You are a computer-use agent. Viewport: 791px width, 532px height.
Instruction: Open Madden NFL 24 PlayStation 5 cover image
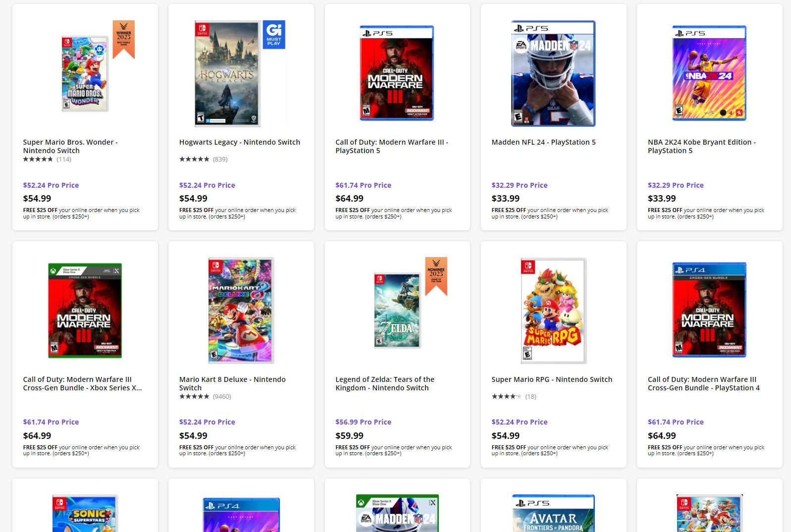pos(553,73)
